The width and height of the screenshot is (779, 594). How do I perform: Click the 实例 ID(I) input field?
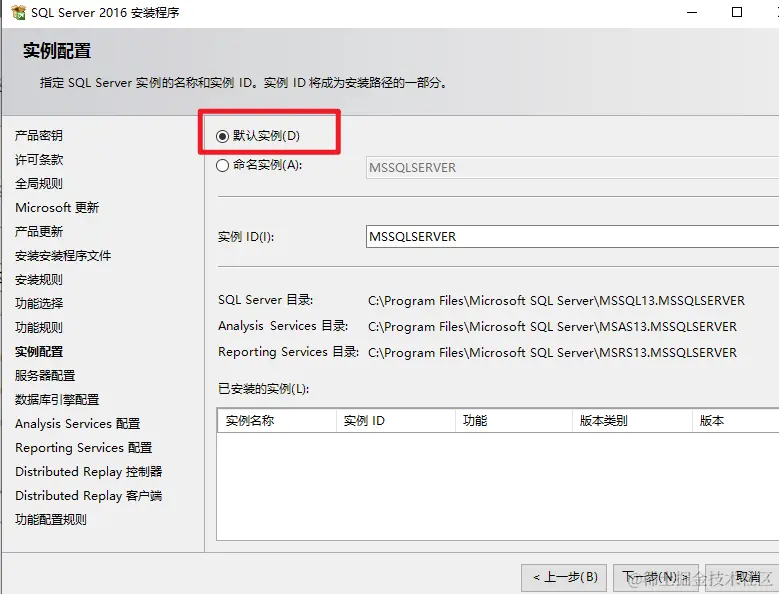(572, 236)
